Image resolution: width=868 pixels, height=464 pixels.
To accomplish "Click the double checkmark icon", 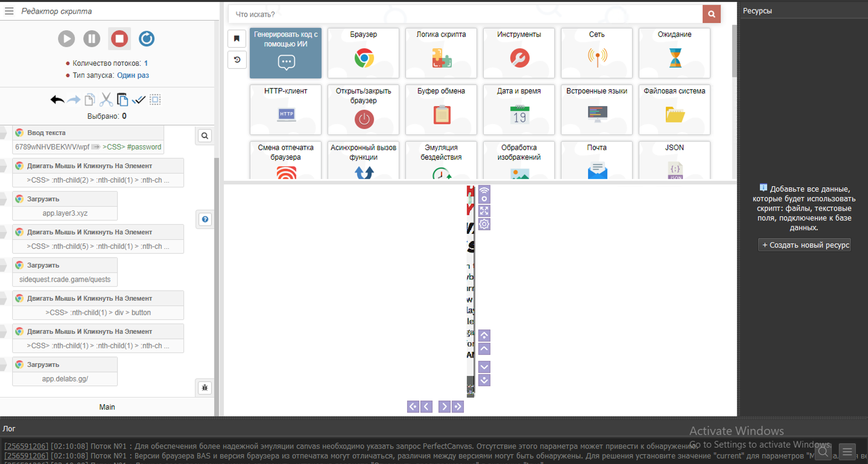I will point(138,100).
